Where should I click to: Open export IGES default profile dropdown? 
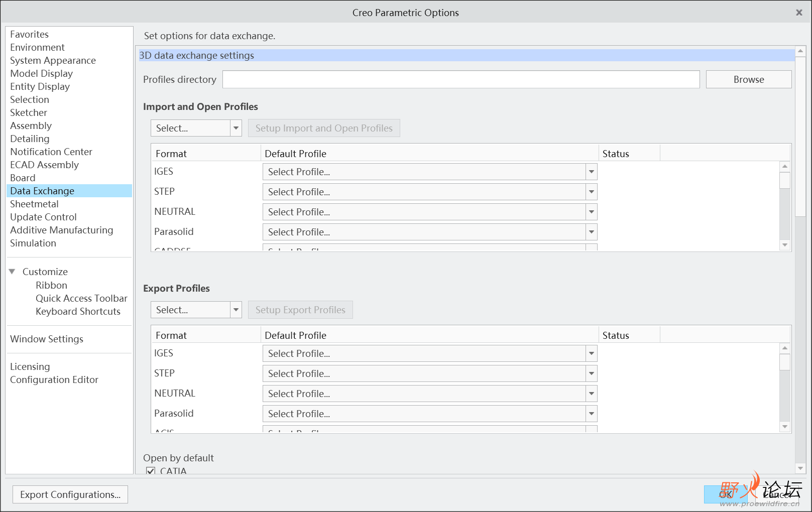click(430, 353)
